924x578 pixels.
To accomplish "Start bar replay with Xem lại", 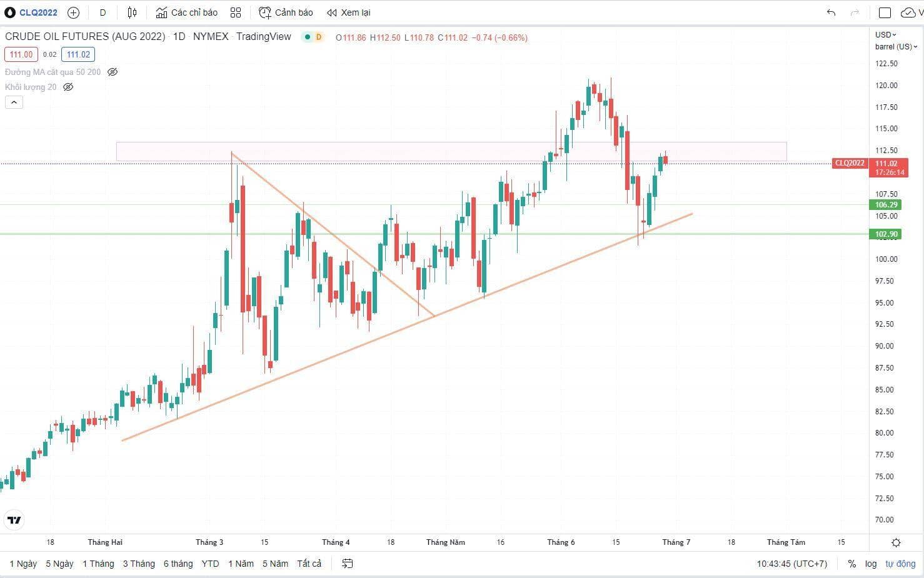I will click(349, 12).
